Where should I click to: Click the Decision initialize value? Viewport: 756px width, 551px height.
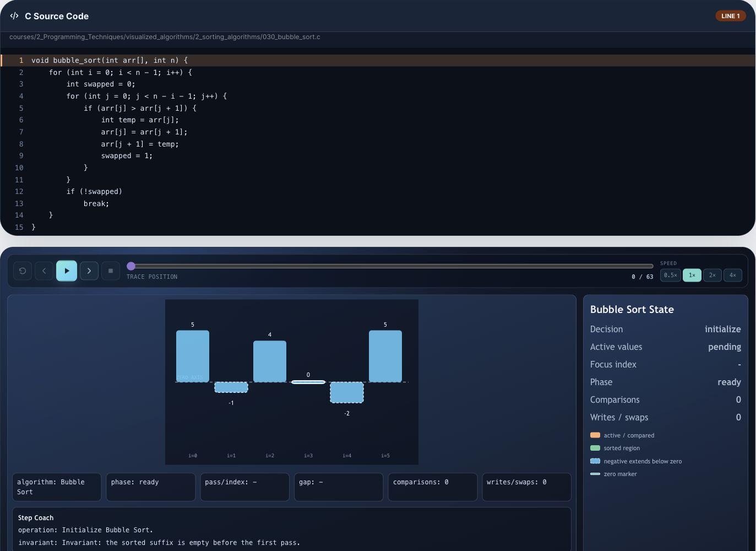722,329
